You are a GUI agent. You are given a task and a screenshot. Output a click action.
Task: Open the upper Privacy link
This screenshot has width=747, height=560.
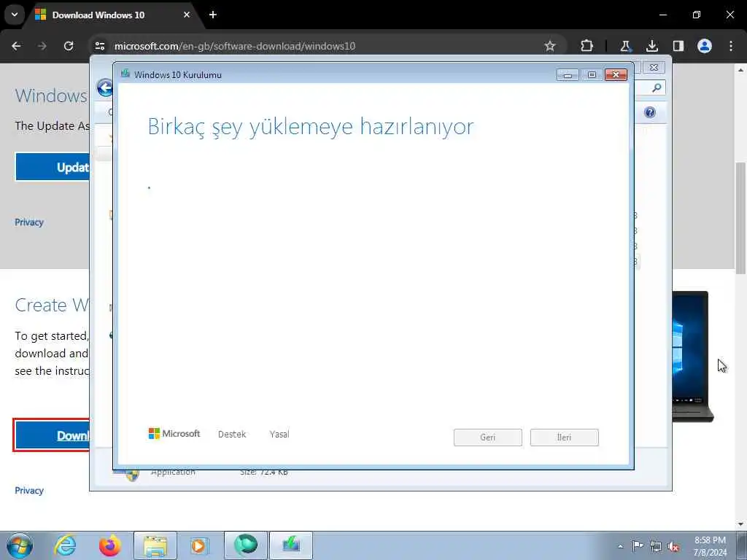coord(29,222)
